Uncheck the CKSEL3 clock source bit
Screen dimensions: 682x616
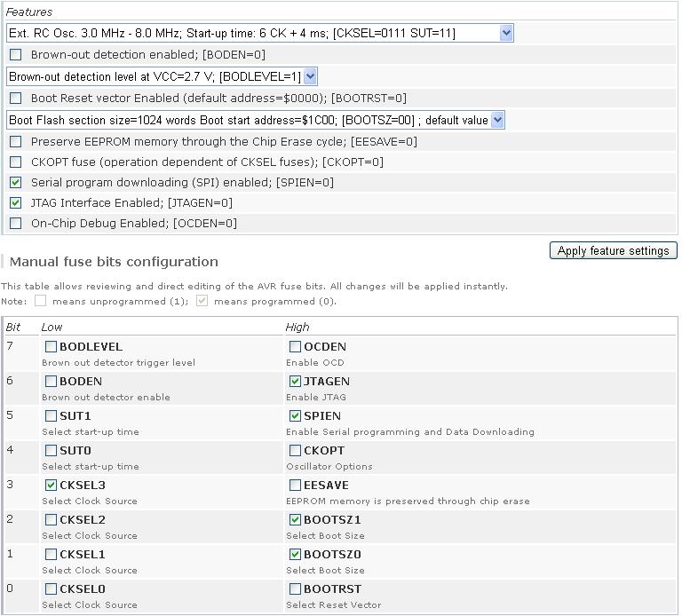click(x=52, y=486)
